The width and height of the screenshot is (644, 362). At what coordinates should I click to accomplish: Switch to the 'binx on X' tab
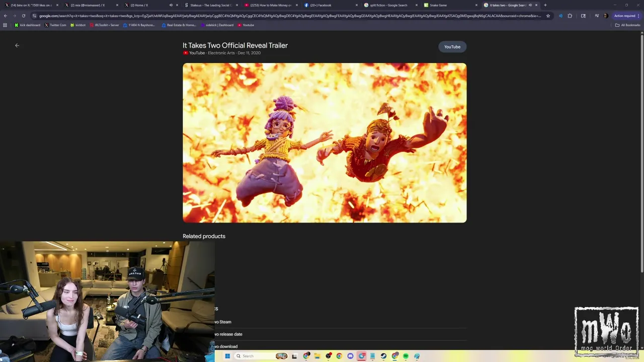(x=31, y=5)
